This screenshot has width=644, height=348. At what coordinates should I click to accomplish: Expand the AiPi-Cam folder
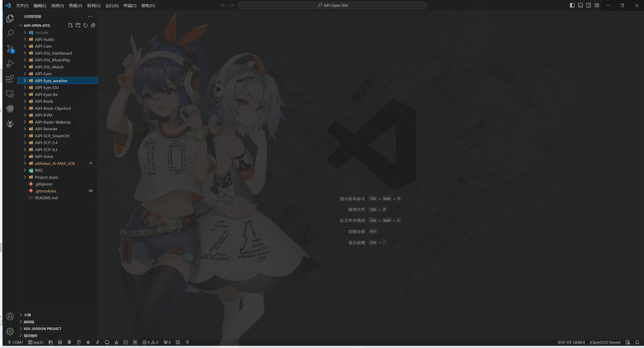tap(57, 46)
